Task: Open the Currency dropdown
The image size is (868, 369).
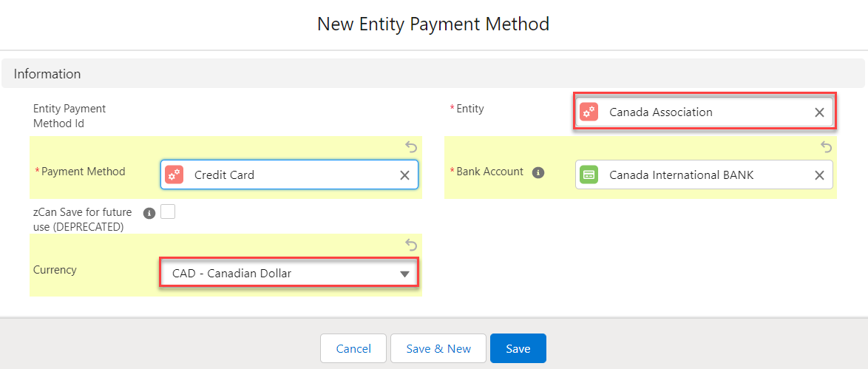Action: click(x=289, y=274)
